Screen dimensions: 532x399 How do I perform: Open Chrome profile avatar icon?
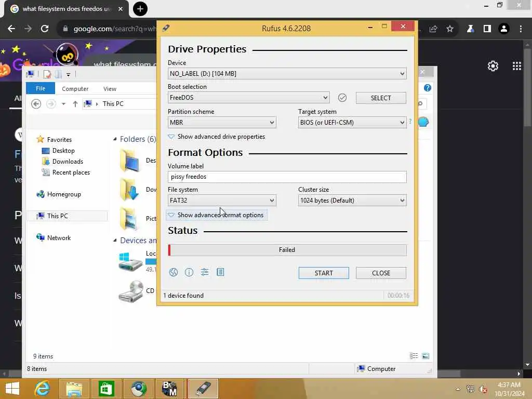point(504,29)
